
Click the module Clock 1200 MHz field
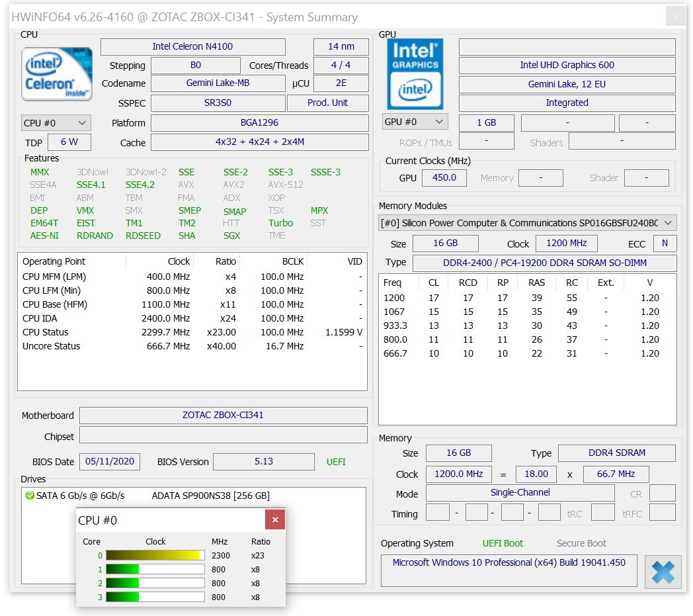click(567, 243)
